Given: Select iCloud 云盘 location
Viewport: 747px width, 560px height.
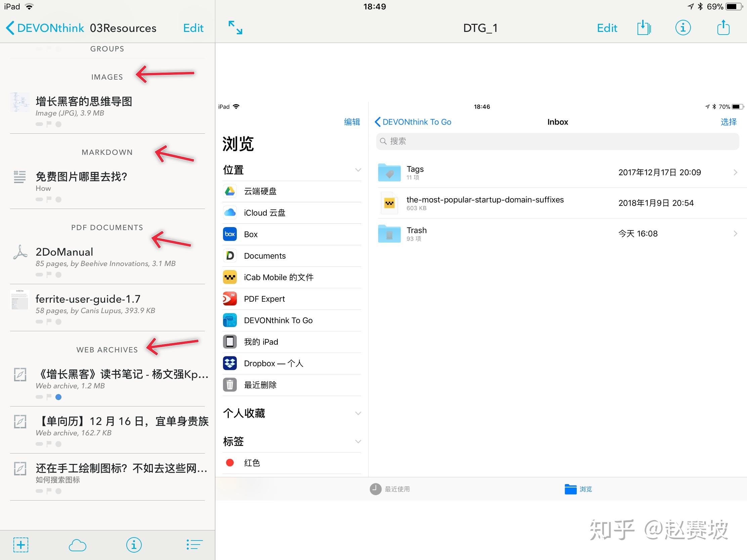Looking at the screenshot, I should 292,213.
